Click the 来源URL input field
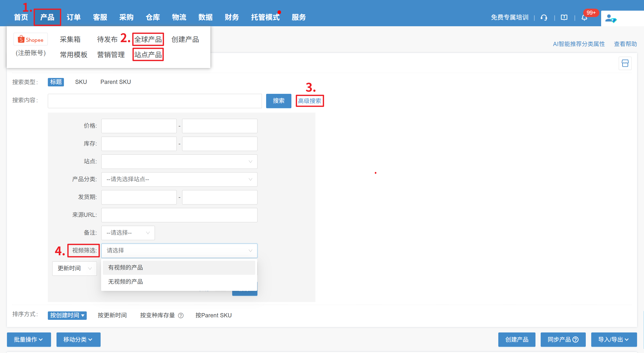 pyautogui.click(x=179, y=215)
